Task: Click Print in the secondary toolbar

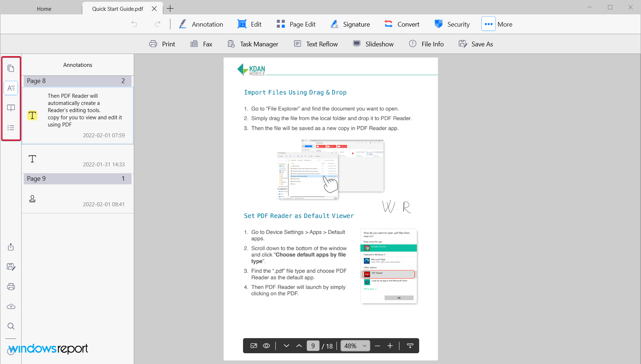Action: pyautogui.click(x=162, y=44)
